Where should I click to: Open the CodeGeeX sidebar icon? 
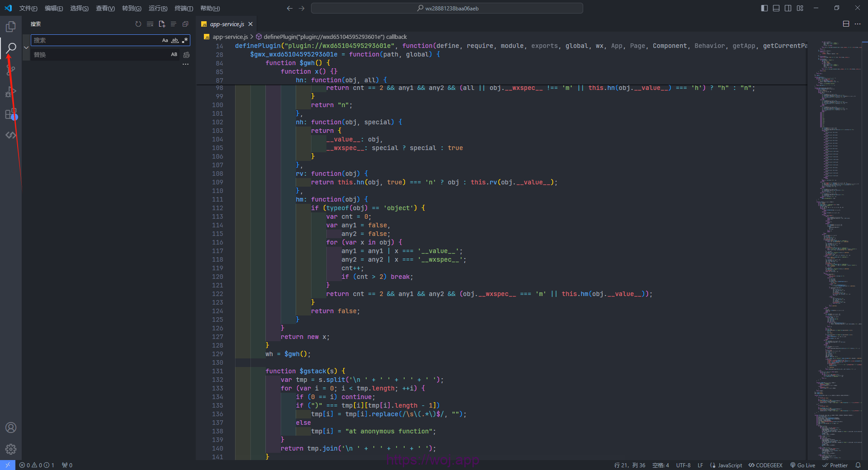(x=11, y=135)
